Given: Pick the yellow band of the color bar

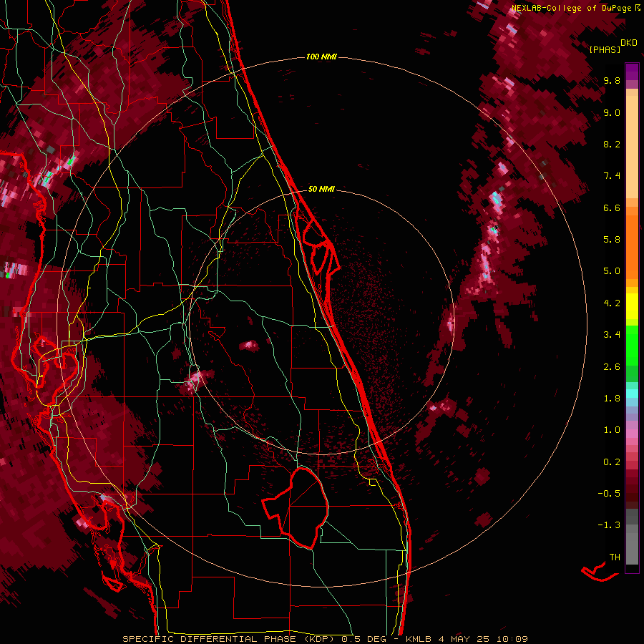Looking at the screenshot, I should 632,306.
